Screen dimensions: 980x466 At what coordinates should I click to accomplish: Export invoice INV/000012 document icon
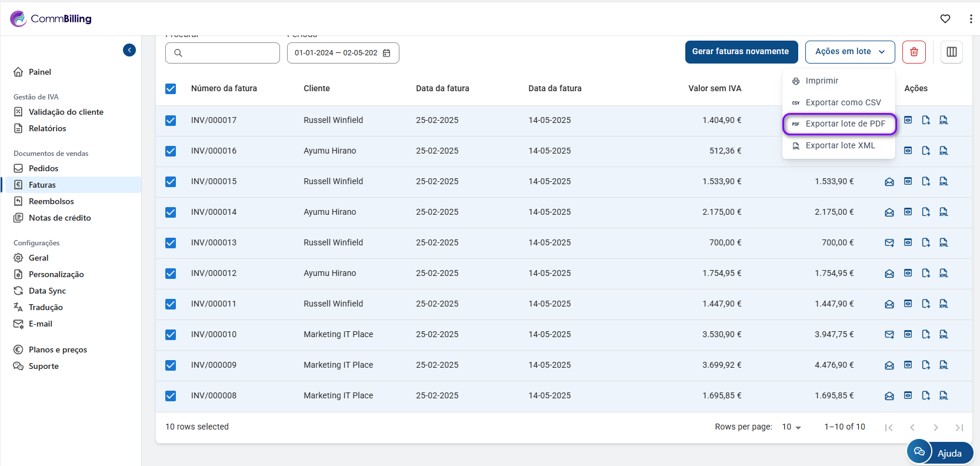pyautogui.click(x=926, y=273)
